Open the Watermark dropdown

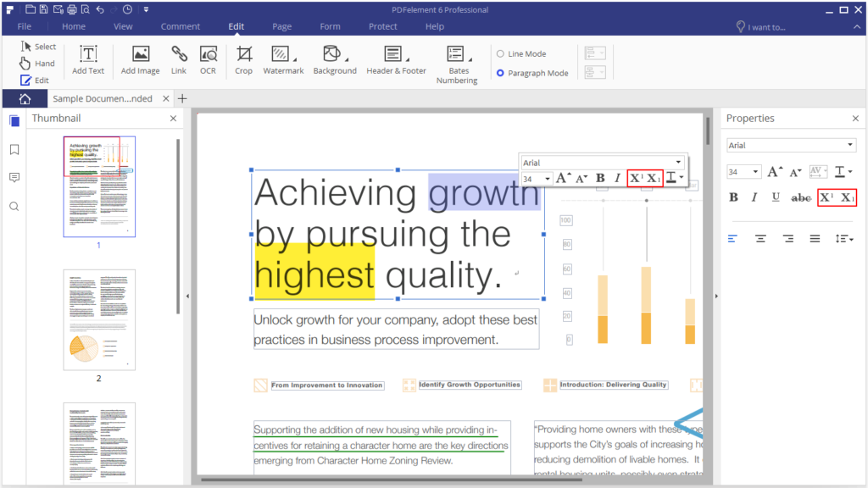[283, 60]
